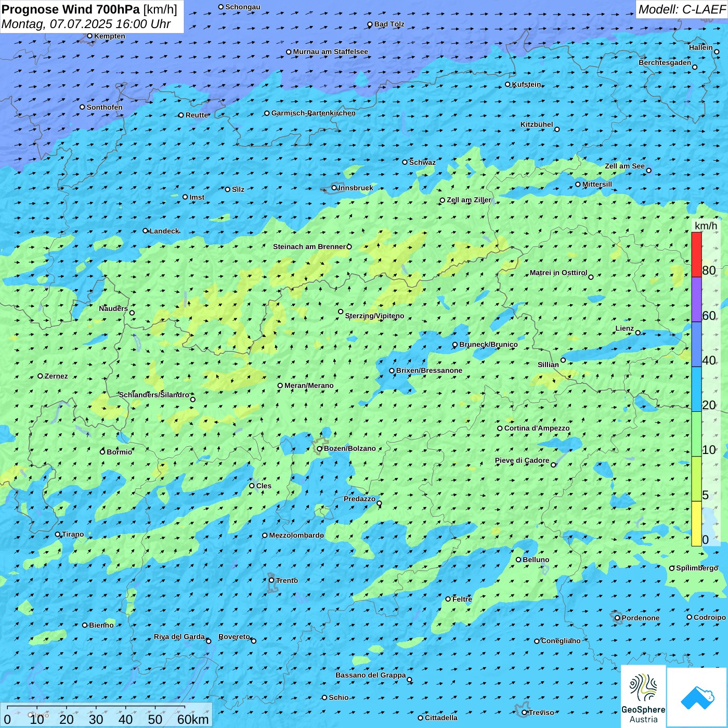Click the Kufstein city marker
The height and width of the screenshot is (728, 728).
pyautogui.click(x=508, y=84)
